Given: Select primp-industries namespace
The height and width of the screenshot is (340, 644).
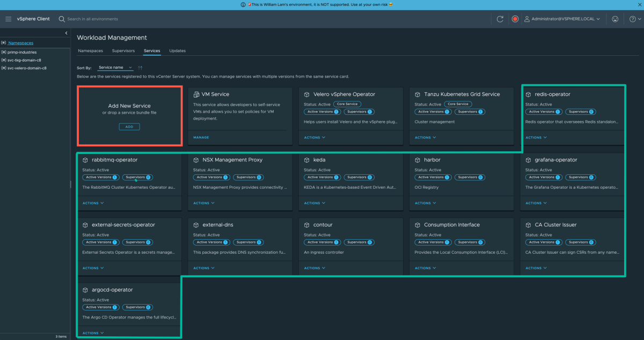Looking at the screenshot, I should [22, 53].
